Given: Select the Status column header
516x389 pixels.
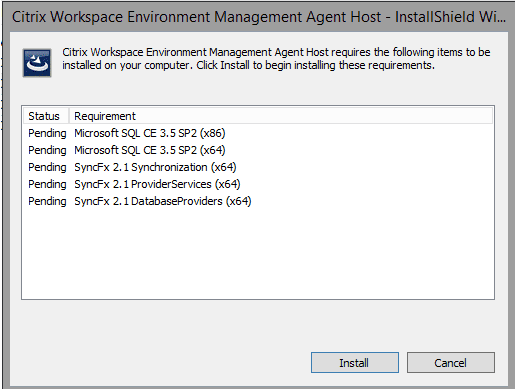Looking at the screenshot, I should point(46,116).
